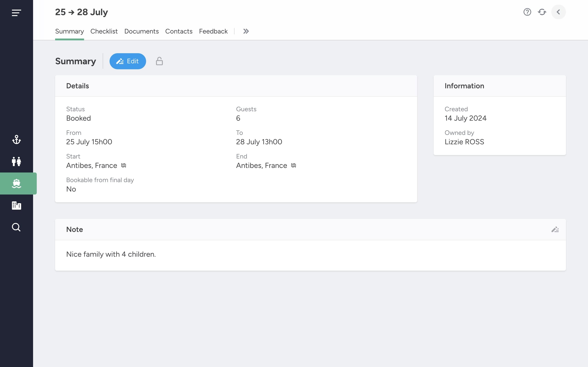Open the buildings icon in sidebar
The image size is (588, 367).
[x=16, y=205]
